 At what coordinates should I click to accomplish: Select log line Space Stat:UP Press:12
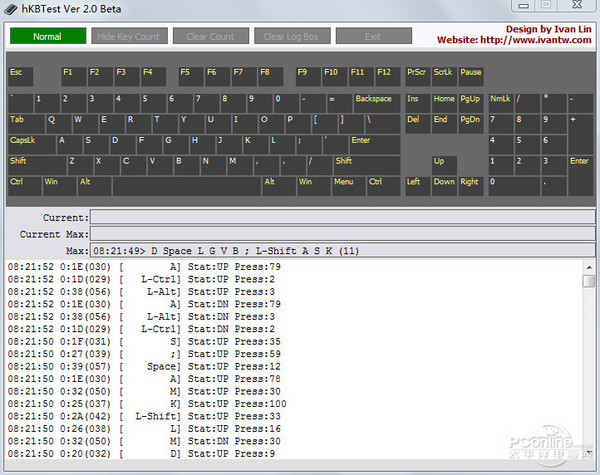click(144, 366)
